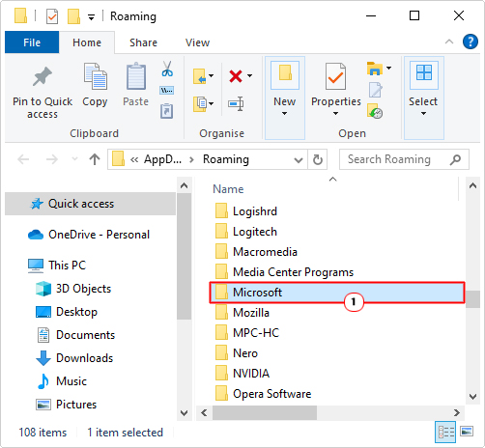Navigate forward with the right arrow
The image size is (485, 448).
point(51,159)
